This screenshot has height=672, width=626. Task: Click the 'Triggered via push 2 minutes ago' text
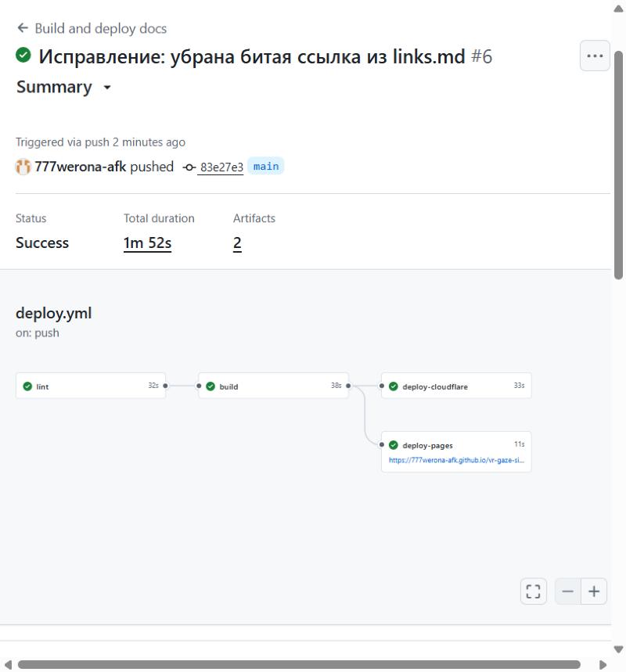100,142
